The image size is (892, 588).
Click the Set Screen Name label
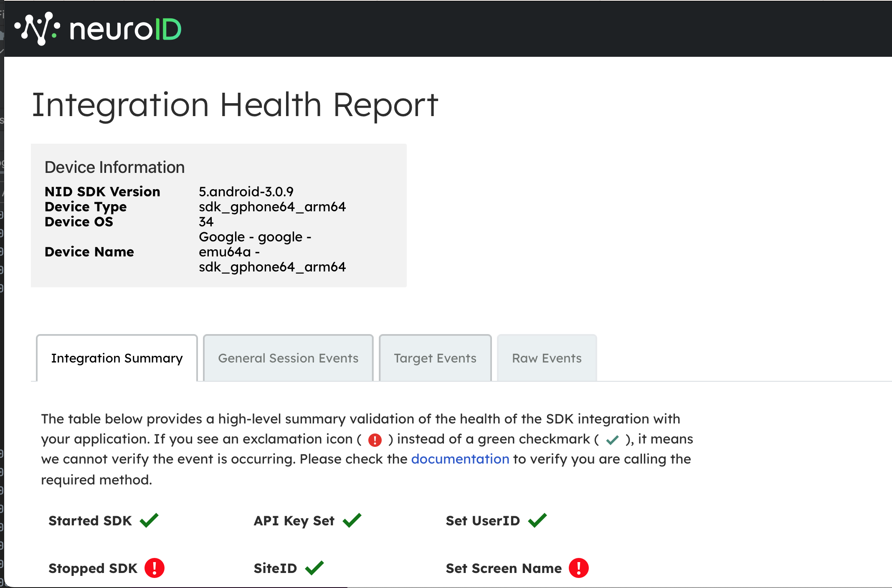click(504, 568)
